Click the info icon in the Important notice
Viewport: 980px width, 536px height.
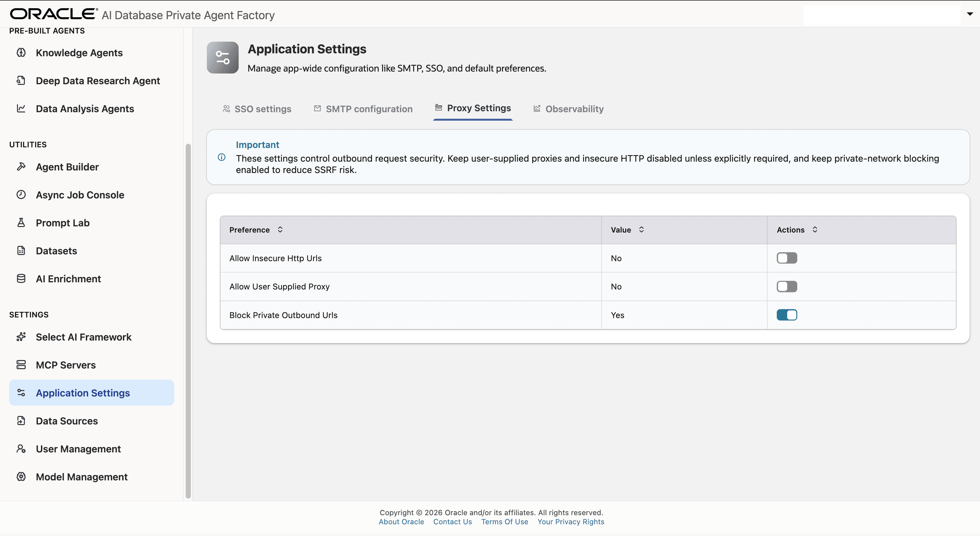pos(221,157)
